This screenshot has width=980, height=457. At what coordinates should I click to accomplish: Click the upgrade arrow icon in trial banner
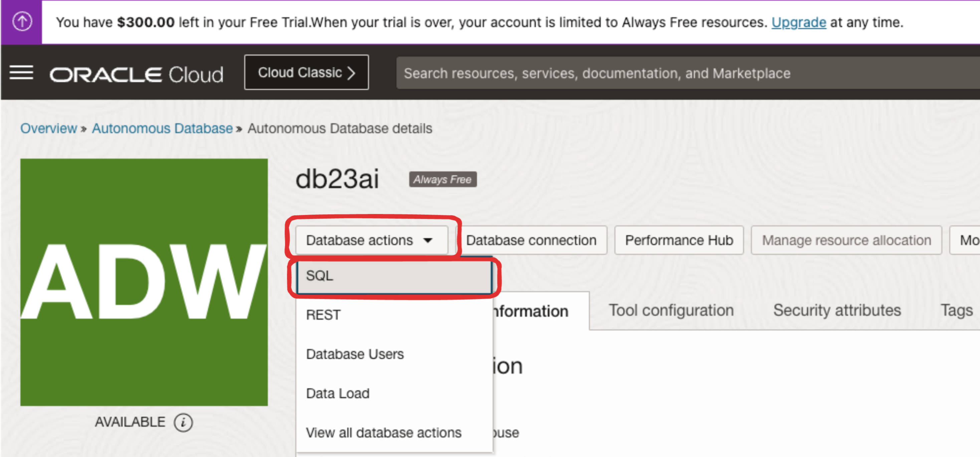coord(22,22)
